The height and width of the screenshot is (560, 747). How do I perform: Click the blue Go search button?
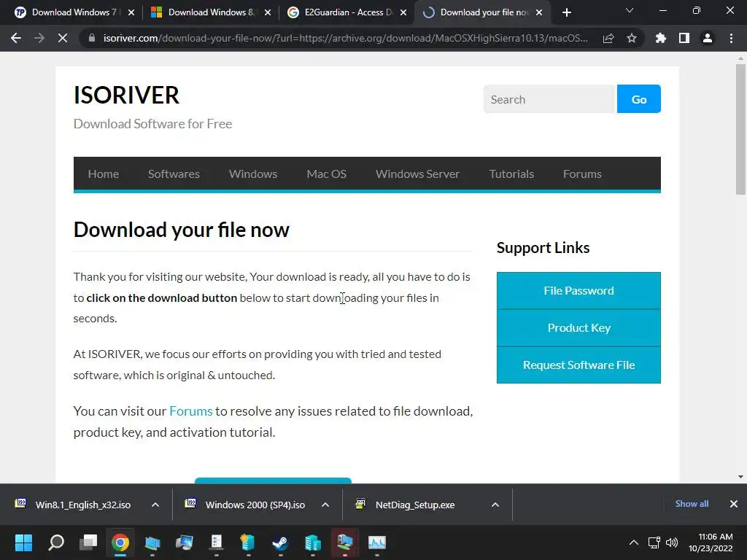coord(639,99)
